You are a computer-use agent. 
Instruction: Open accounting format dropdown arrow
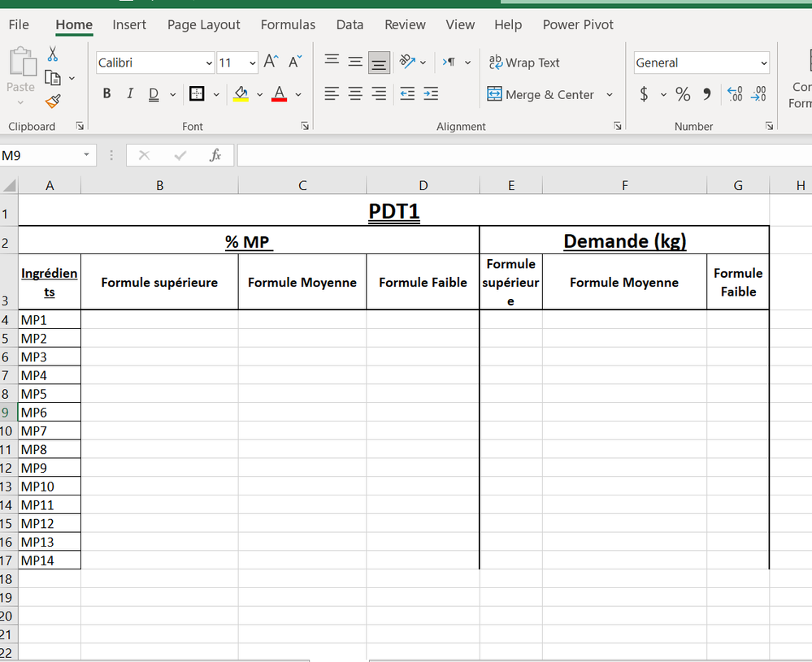pyautogui.click(x=663, y=95)
